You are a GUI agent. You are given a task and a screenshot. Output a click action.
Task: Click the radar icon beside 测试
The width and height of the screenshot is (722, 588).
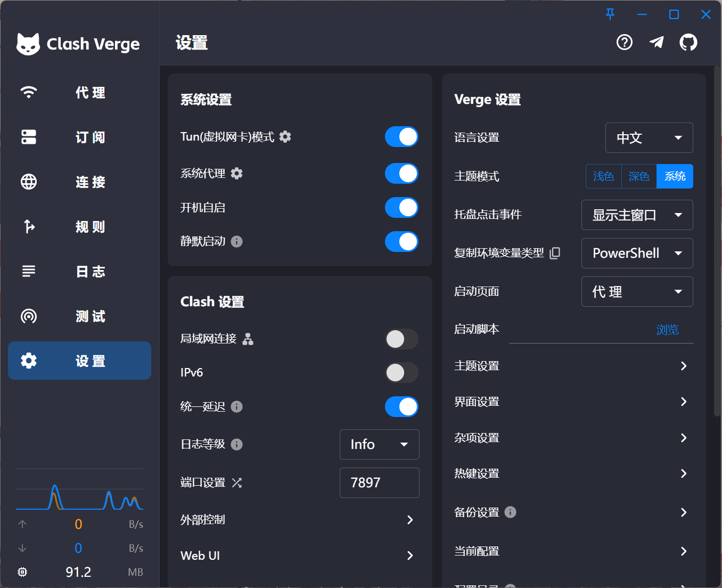pyautogui.click(x=29, y=316)
